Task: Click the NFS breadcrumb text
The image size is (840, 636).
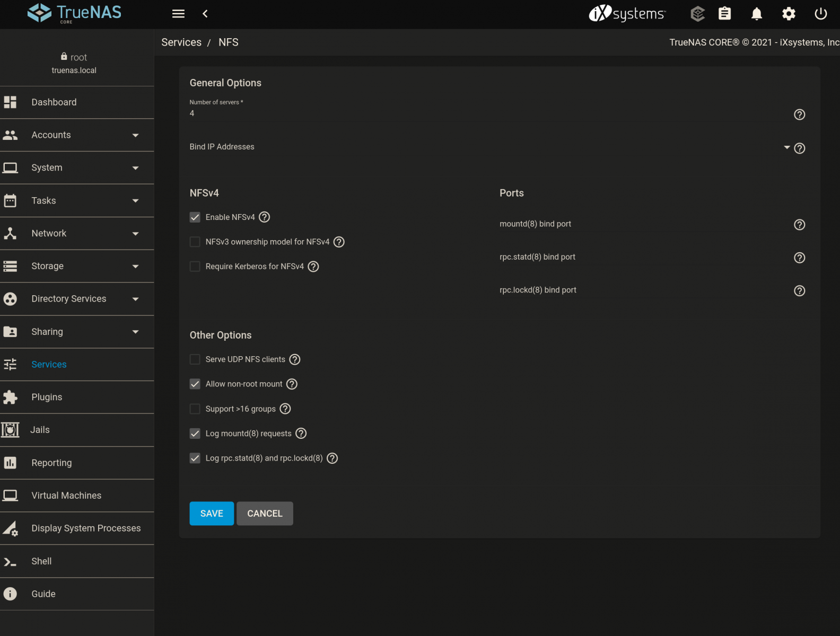Action: [x=229, y=42]
